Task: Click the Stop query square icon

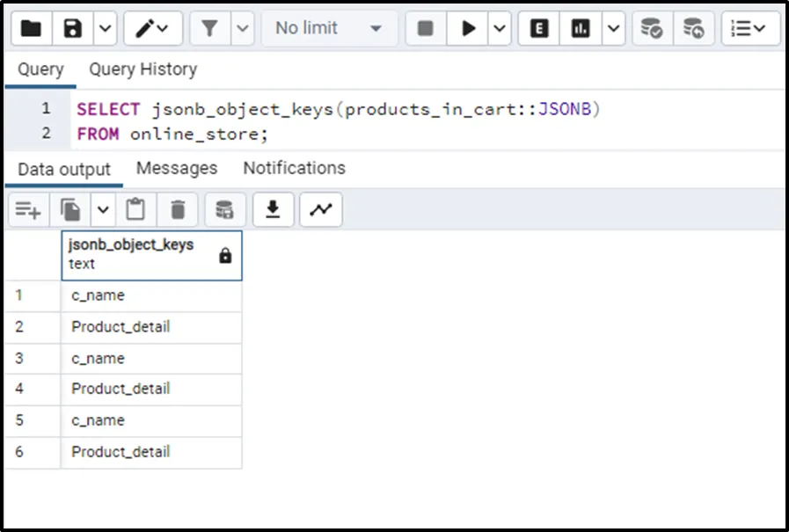Action: [x=426, y=29]
